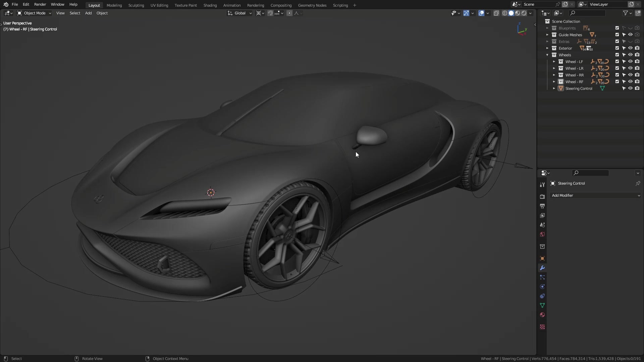Image resolution: width=644 pixels, height=362 pixels.
Task: Click the viewport navigation axis gizmo
Action: coord(522,29)
